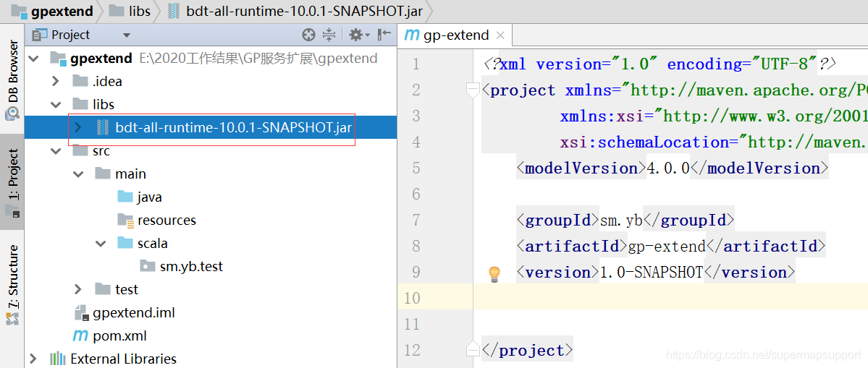Collapse the libs folder
Viewport: 868px width, 368px height.
click(x=55, y=104)
